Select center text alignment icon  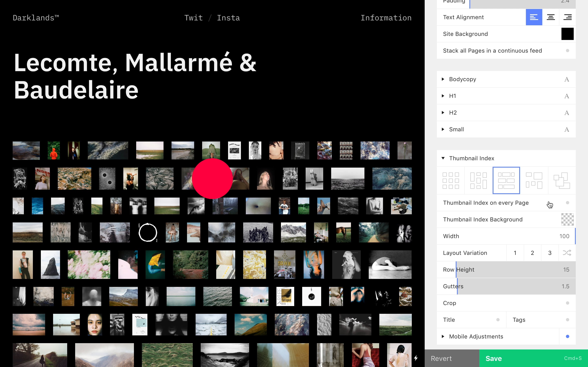pyautogui.click(x=551, y=17)
